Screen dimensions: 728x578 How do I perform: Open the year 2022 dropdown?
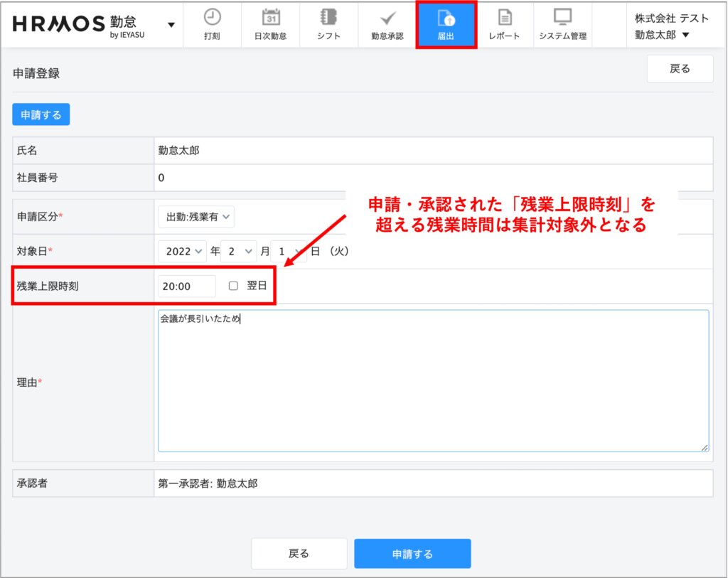(182, 251)
